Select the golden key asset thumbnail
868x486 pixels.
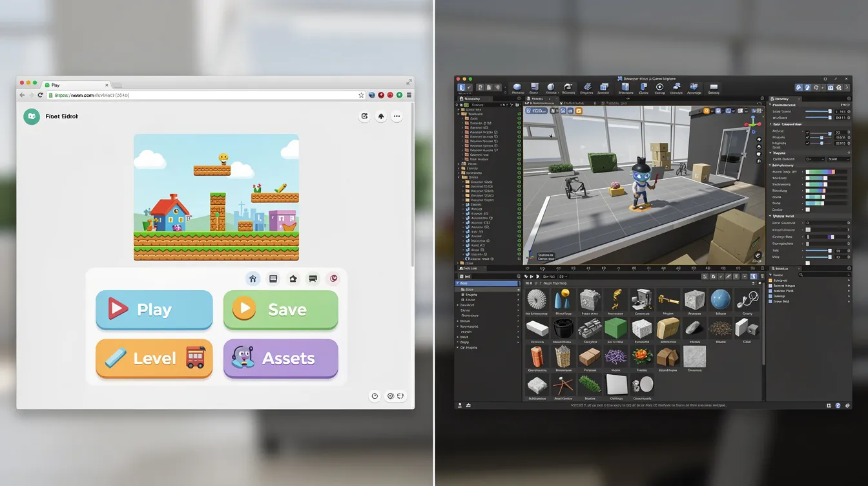[669, 299]
